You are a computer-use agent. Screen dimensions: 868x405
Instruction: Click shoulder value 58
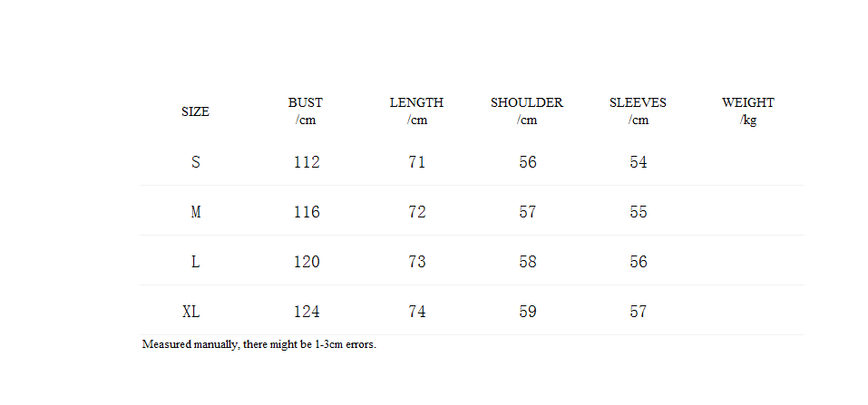(528, 262)
